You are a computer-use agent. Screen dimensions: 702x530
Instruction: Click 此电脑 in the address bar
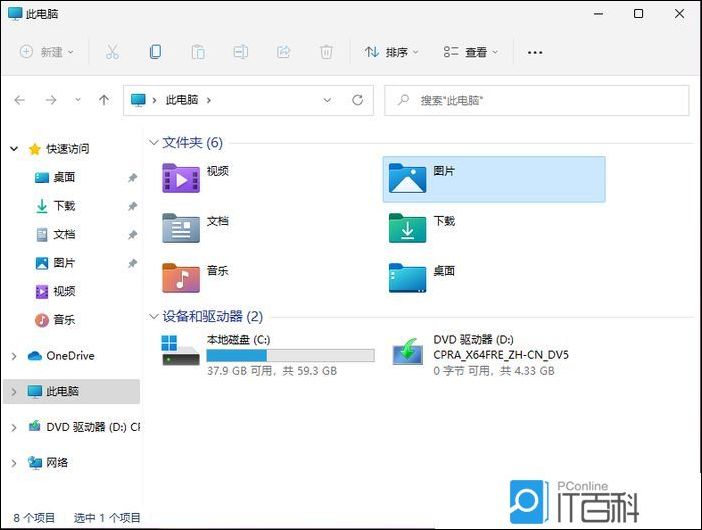[182, 100]
